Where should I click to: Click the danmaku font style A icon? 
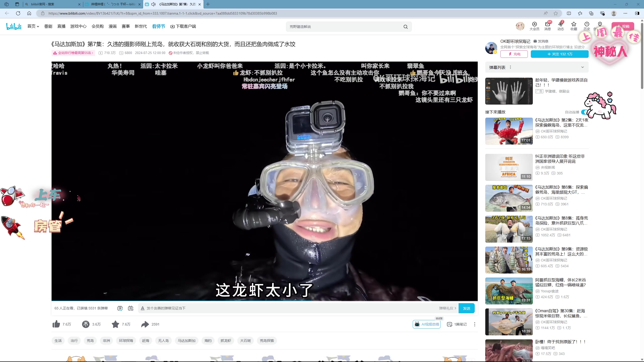click(143, 308)
